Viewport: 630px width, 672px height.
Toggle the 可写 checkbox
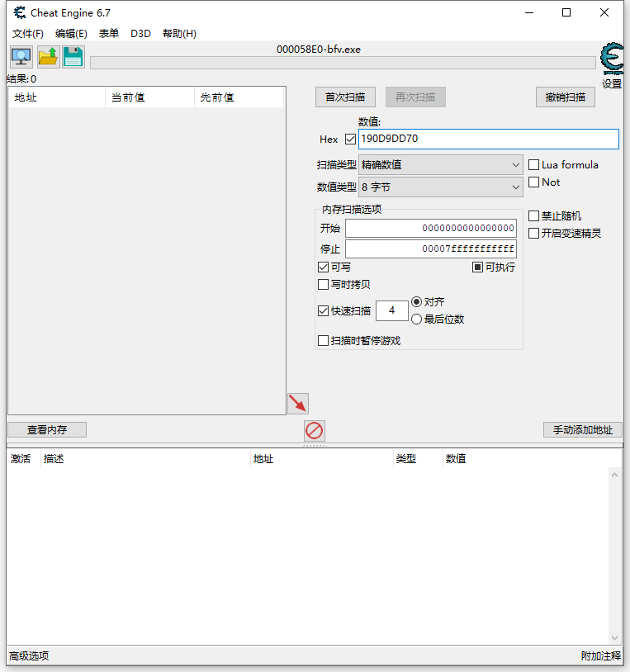(x=323, y=267)
